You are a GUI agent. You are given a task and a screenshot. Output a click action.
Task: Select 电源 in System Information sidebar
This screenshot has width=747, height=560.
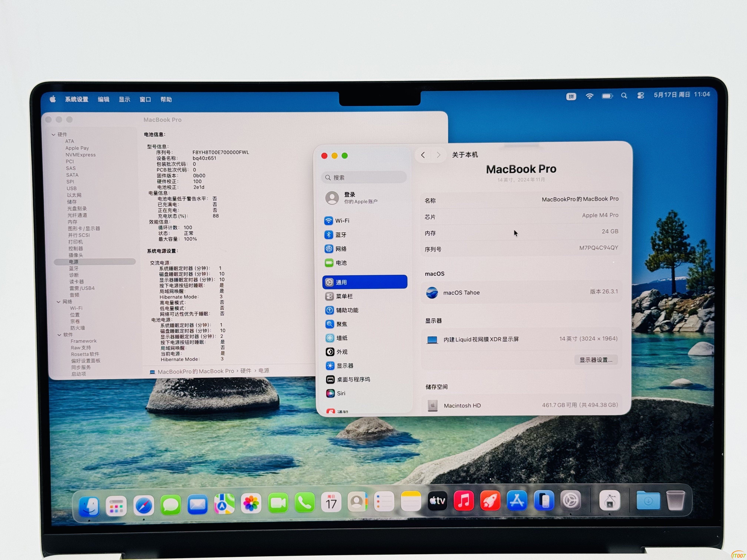click(x=95, y=262)
